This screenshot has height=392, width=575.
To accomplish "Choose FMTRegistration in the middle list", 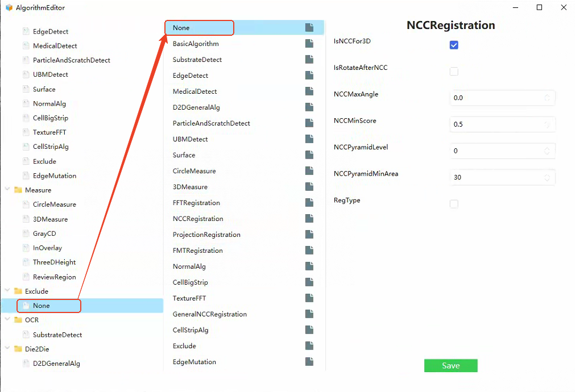I will pyautogui.click(x=198, y=251).
